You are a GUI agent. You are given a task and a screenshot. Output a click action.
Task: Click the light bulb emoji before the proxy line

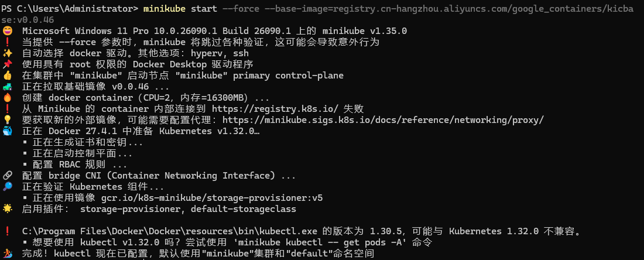(7, 120)
